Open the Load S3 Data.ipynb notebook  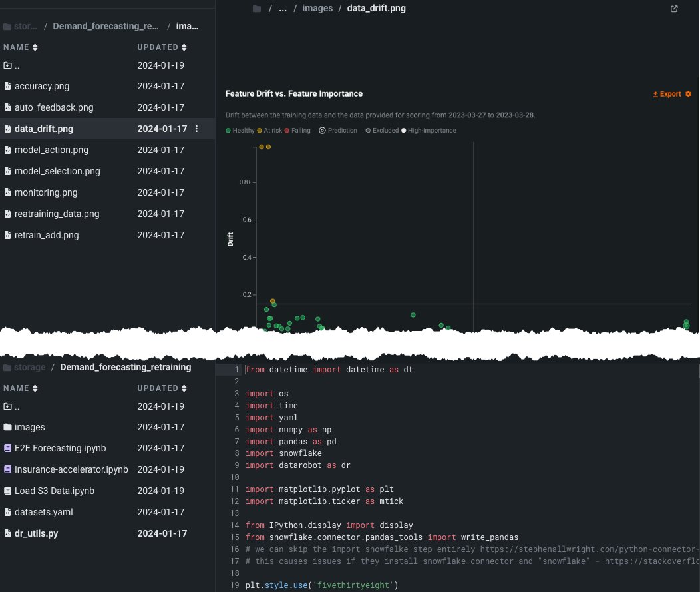(55, 491)
